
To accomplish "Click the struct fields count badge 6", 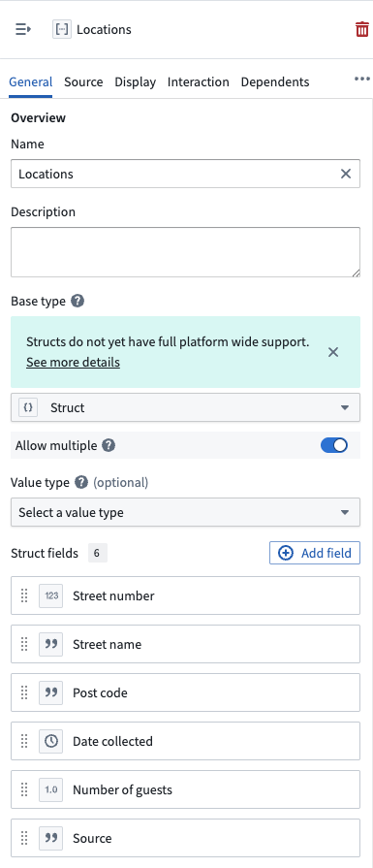I will 98,553.
